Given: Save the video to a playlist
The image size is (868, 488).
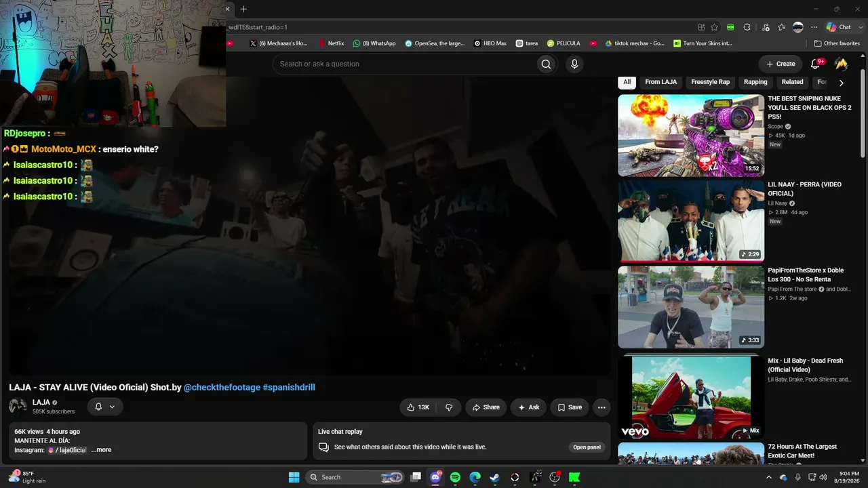Looking at the screenshot, I should [x=570, y=407].
